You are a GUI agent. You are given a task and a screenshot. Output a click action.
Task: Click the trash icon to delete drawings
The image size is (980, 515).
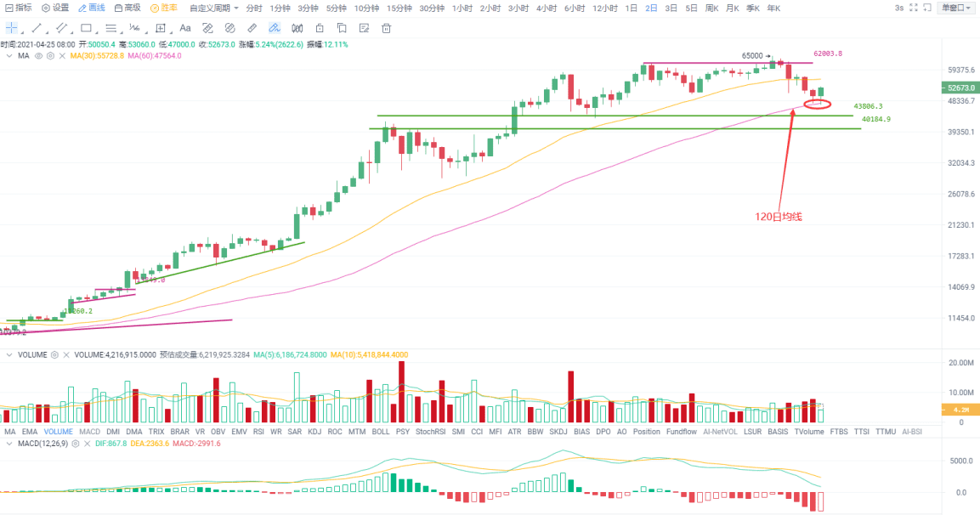click(386, 28)
